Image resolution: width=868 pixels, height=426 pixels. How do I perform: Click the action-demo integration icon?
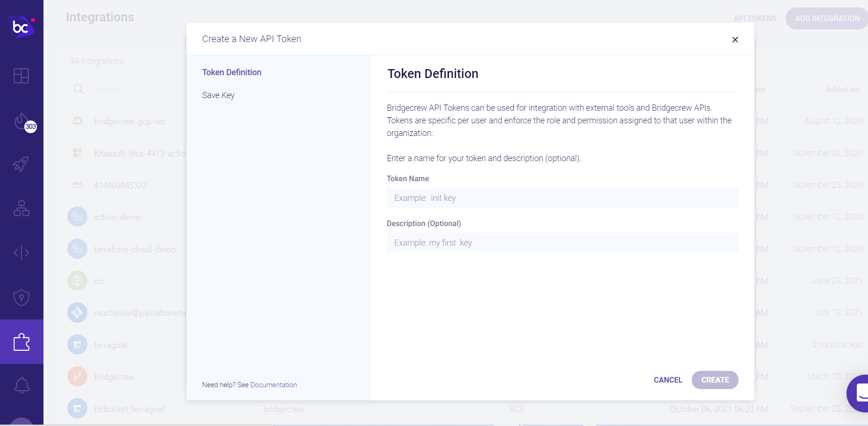[x=77, y=217]
